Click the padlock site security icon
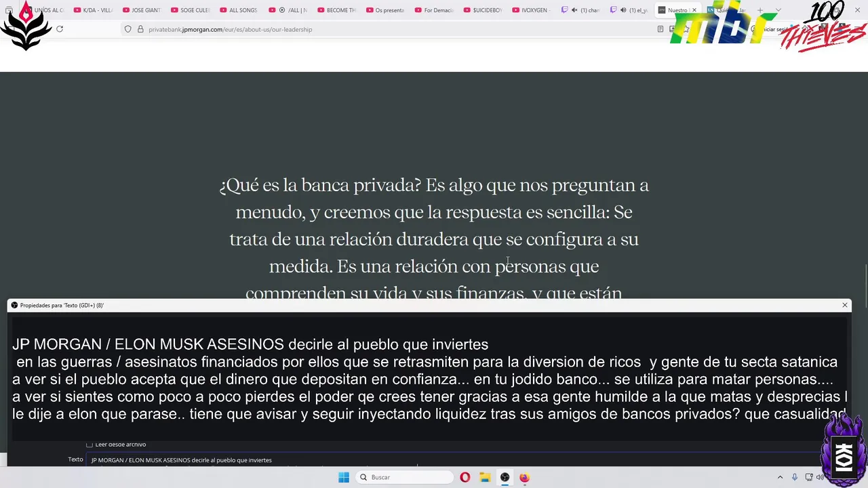The height and width of the screenshot is (488, 868). tap(140, 29)
